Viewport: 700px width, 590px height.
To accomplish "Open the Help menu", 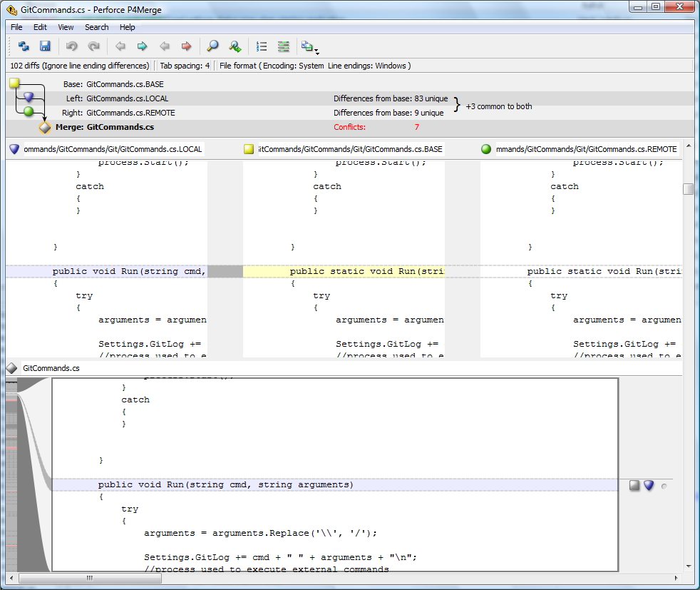I will click(x=127, y=27).
